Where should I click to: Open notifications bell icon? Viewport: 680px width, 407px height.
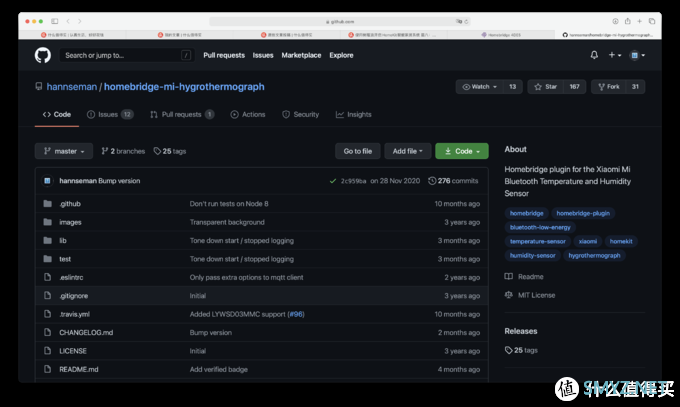tap(594, 55)
